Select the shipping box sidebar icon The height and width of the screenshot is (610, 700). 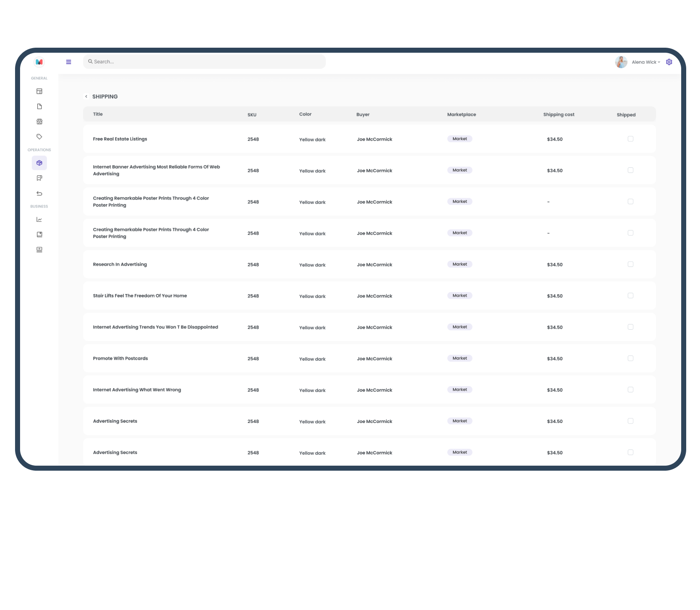(39, 163)
